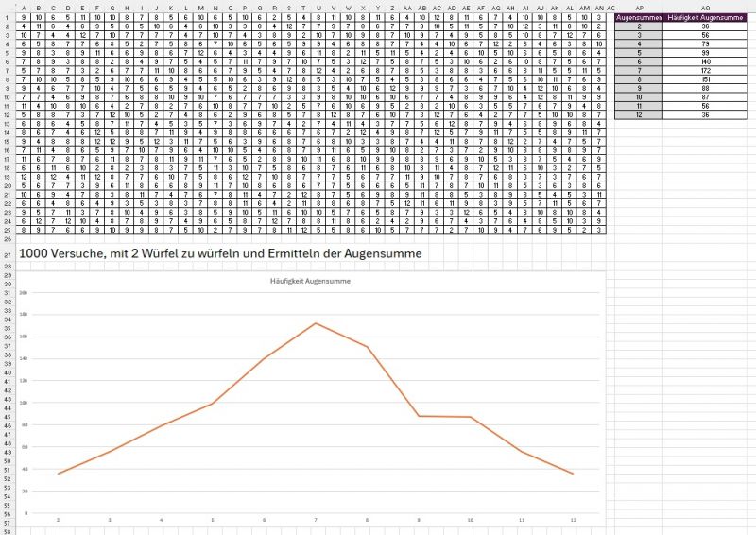Click column AQ header

[x=701, y=8]
